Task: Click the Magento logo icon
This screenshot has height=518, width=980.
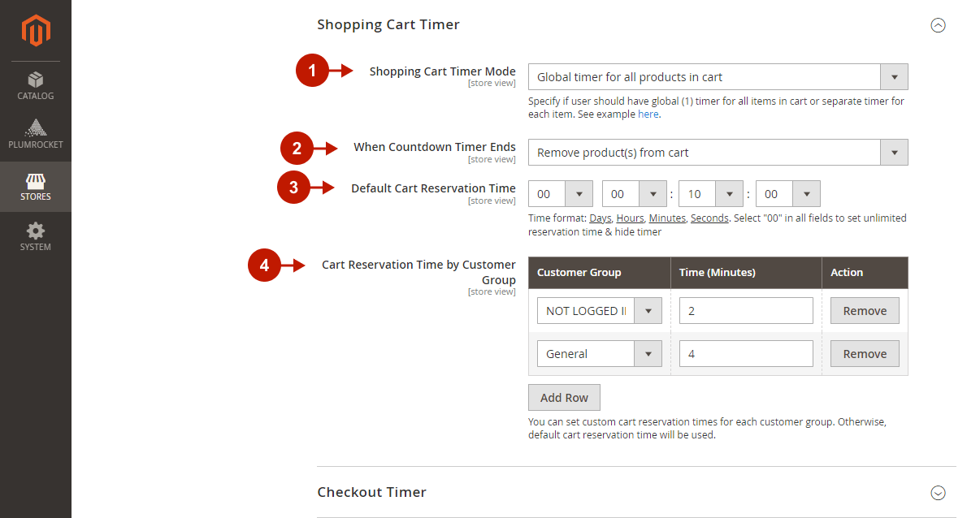Action: [x=36, y=31]
